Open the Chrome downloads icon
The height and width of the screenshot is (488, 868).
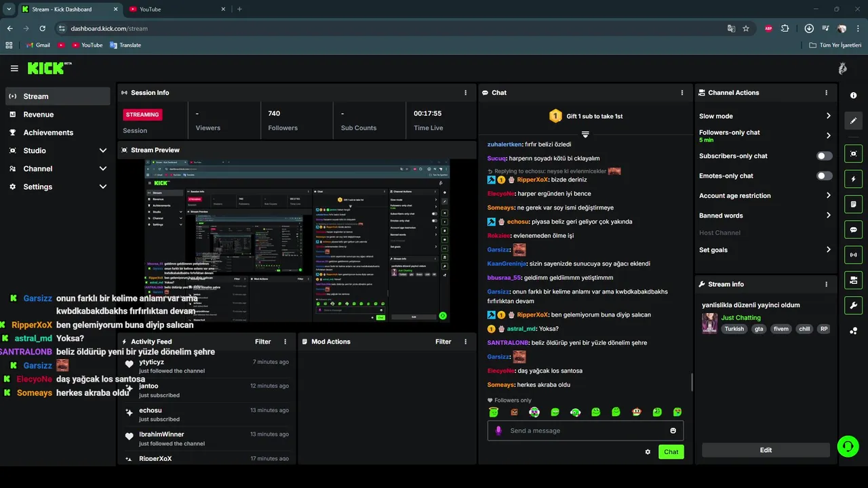(809, 28)
